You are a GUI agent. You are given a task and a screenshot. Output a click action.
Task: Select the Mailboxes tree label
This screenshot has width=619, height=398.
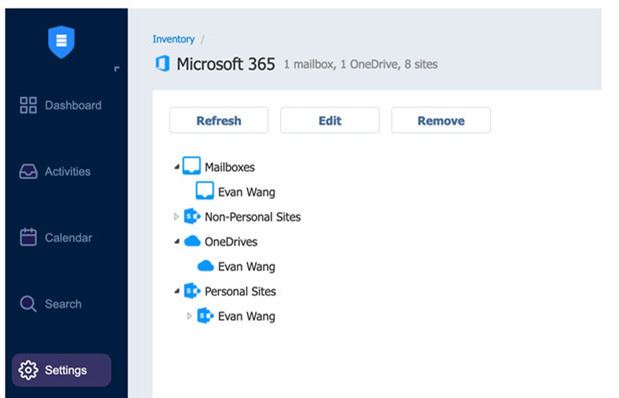click(230, 167)
